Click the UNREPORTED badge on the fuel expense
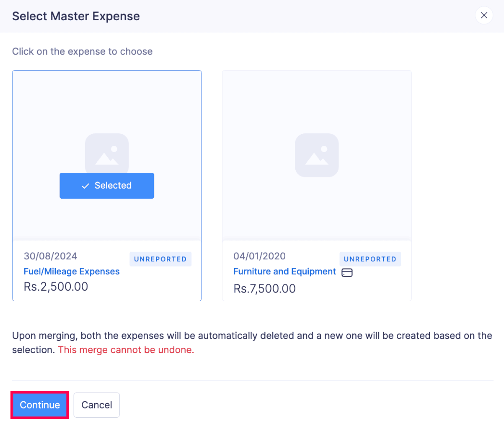 point(160,259)
